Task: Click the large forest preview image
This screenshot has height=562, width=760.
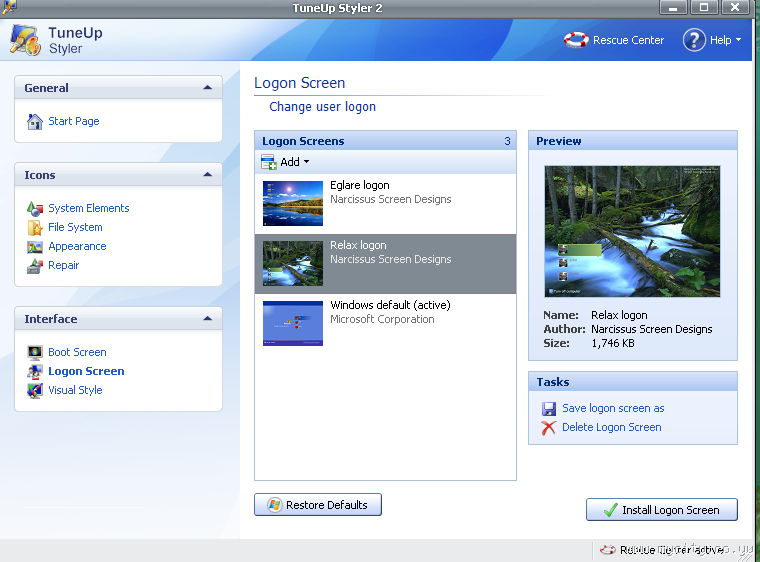Action: (x=632, y=231)
